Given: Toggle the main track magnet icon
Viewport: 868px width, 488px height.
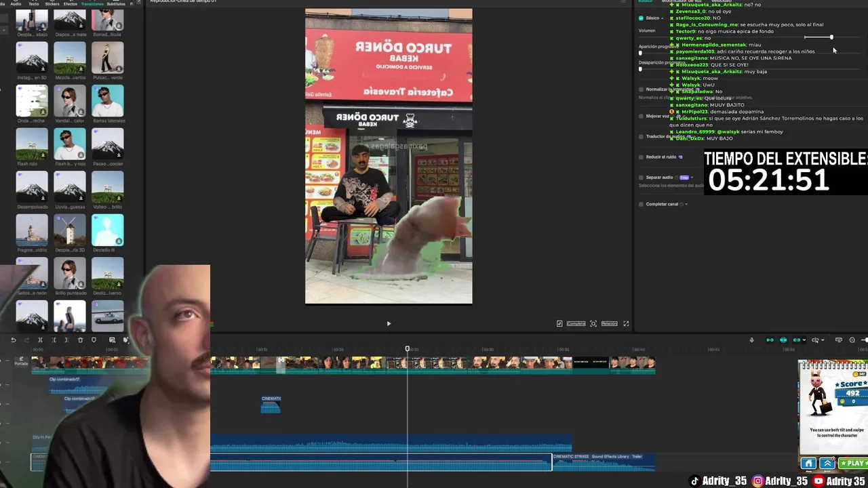Looking at the screenshot, I should pos(770,340).
